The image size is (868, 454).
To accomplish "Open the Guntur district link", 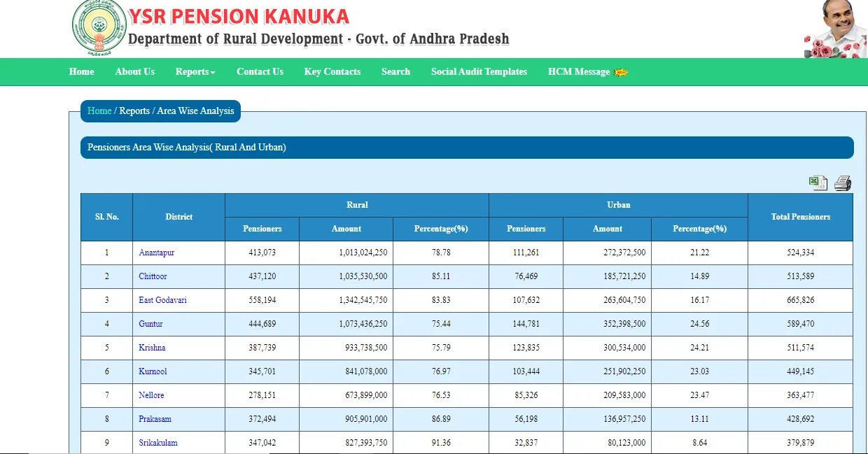I will (150, 324).
